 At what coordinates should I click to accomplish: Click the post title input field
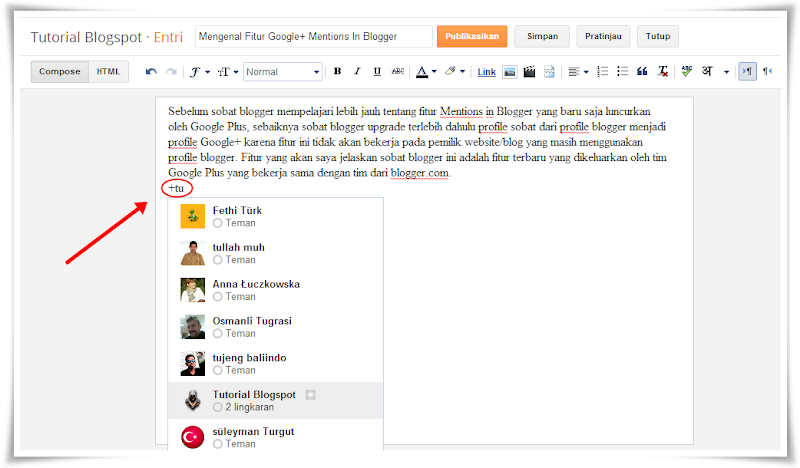[x=314, y=36]
